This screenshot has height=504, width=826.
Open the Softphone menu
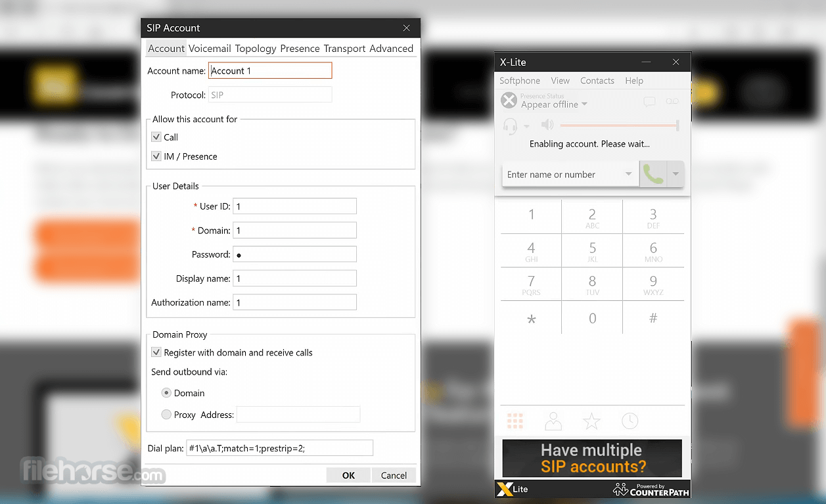click(x=520, y=81)
